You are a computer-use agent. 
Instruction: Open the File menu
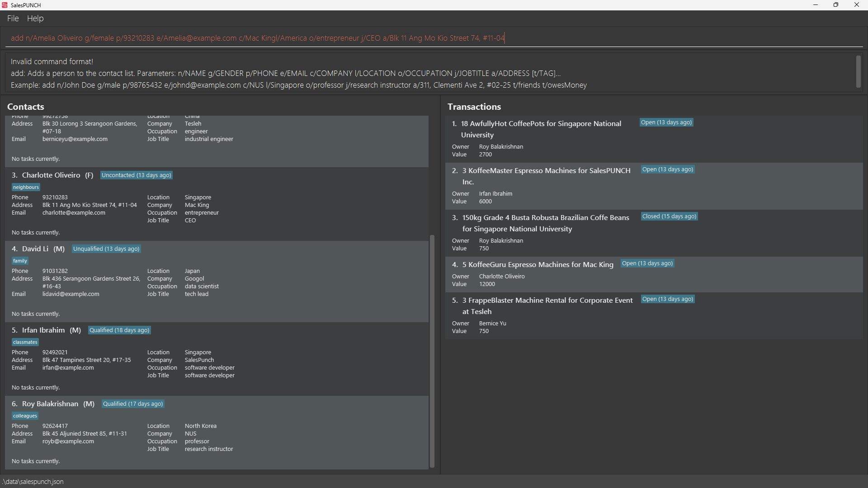pyautogui.click(x=13, y=19)
